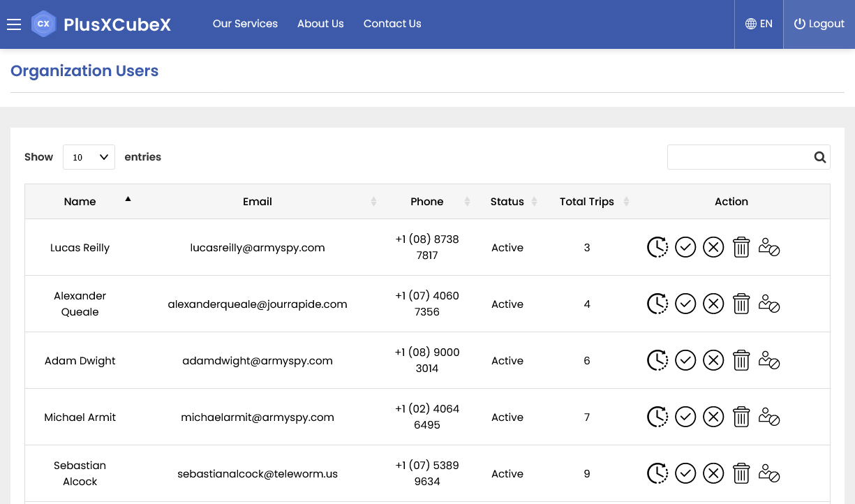The image size is (855, 504).
Task: Delete Alexander Queale with trash icon
Action: click(x=741, y=304)
